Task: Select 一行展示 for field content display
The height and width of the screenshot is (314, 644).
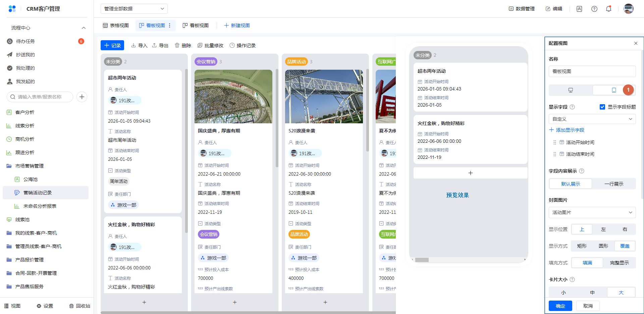Action: point(613,184)
